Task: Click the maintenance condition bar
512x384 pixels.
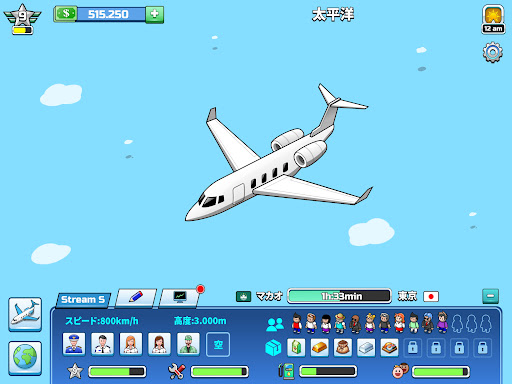Action: click(219, 372)
